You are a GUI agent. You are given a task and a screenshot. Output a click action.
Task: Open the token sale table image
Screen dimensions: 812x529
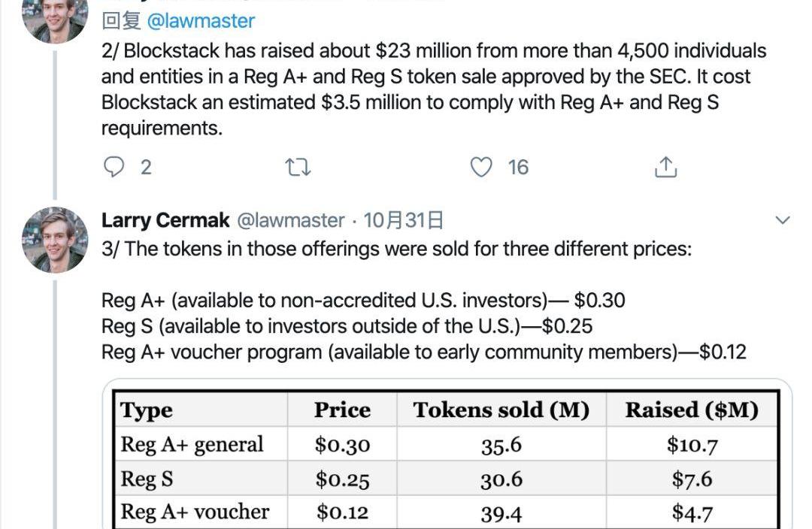447,455
